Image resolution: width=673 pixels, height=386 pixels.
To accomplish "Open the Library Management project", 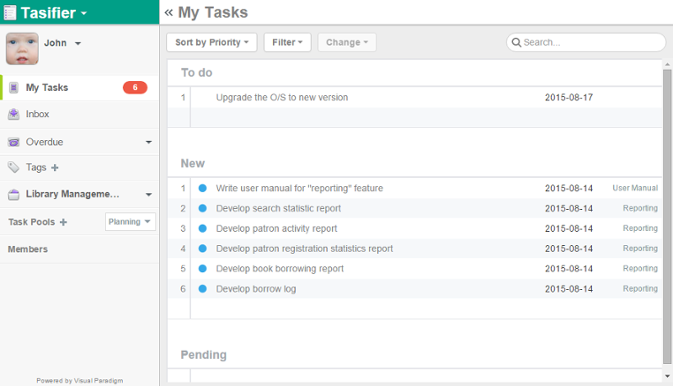I will click(x=73, y=194).
